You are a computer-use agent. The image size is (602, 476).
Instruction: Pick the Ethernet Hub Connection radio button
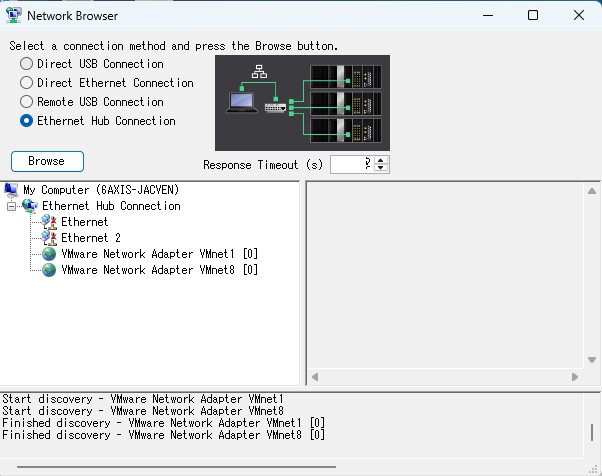pyautogui.click(x=26, y=121)
